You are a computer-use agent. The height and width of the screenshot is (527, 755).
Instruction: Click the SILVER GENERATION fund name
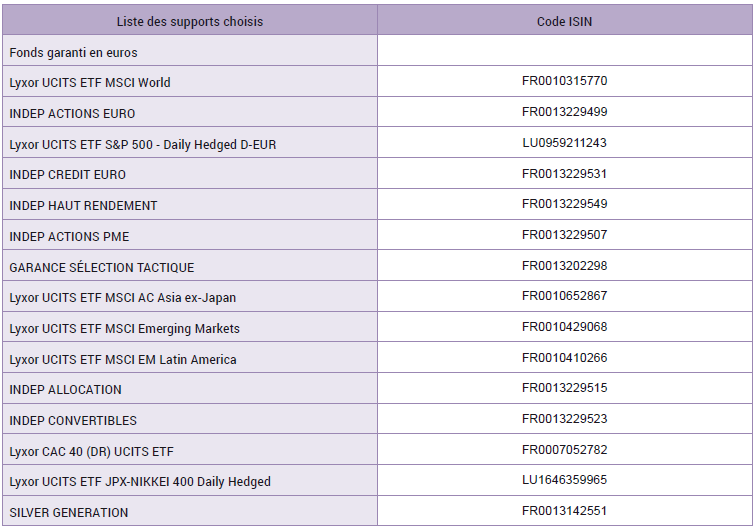pos(69,513)
